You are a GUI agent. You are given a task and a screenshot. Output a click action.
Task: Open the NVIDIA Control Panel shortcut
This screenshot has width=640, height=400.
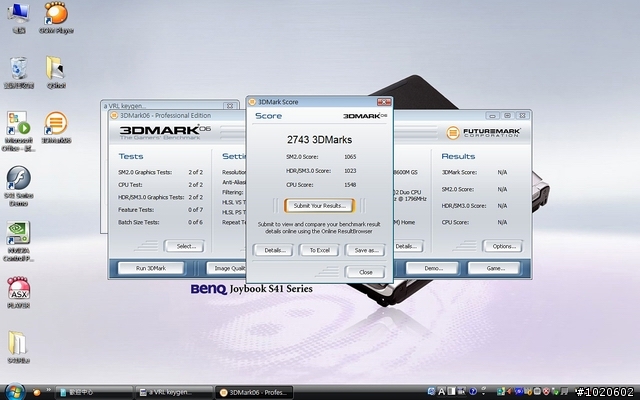[18, 241]
